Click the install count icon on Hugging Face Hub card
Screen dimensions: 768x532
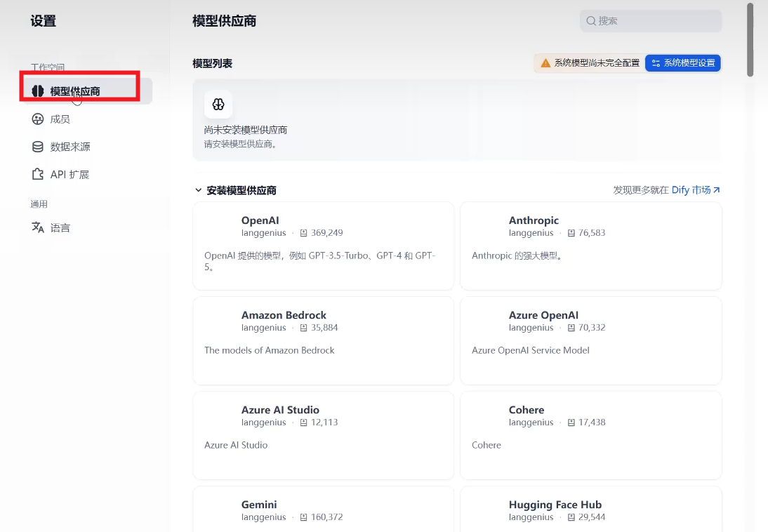pyautogui.click(x=571, y=517)
